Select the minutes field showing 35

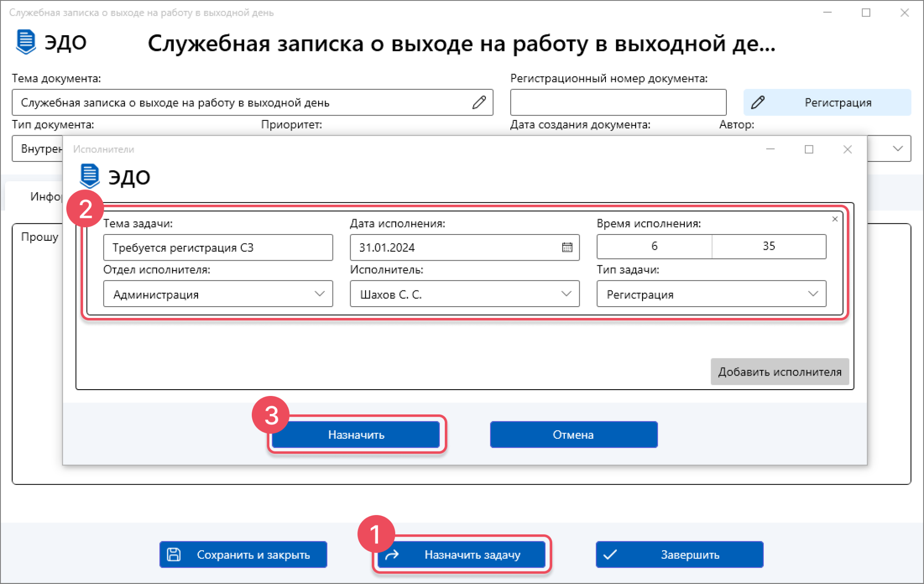point(769,246)
